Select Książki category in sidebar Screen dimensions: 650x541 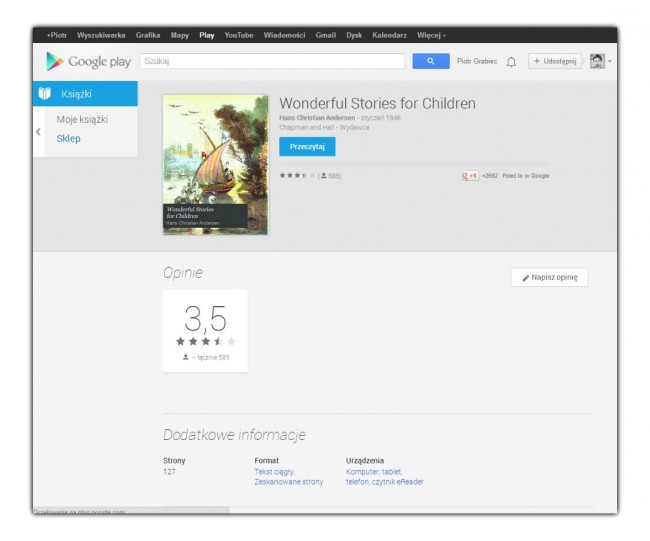[x=85, y=94]
